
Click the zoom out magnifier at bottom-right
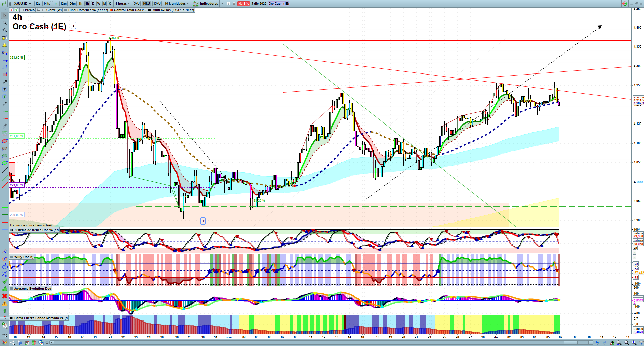click(627, 343)
